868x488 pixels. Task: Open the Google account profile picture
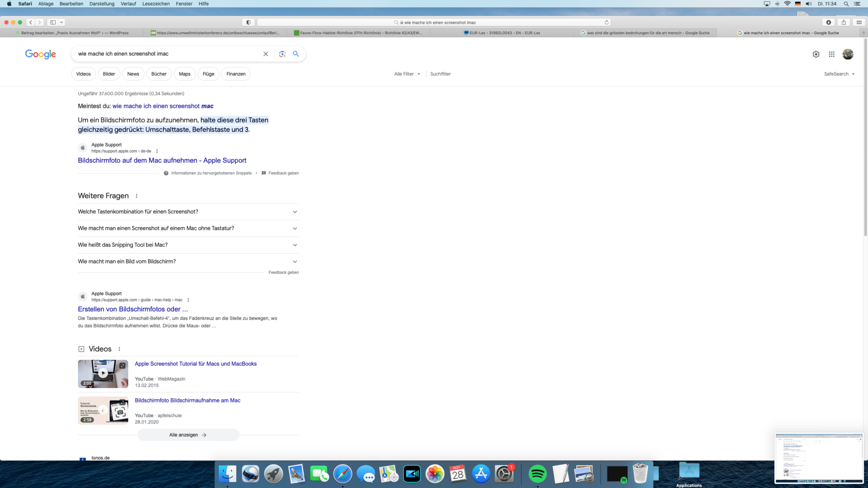(x=848, y=54)
